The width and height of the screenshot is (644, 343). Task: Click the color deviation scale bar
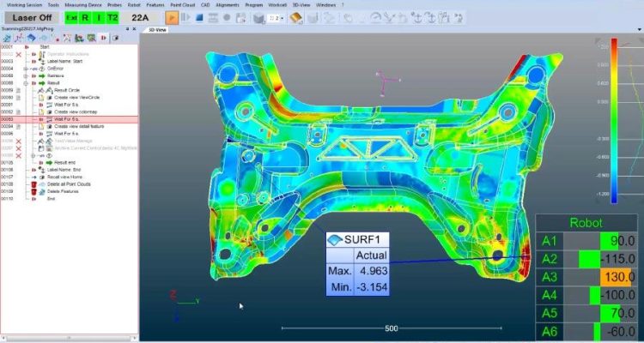pos(614,121)
